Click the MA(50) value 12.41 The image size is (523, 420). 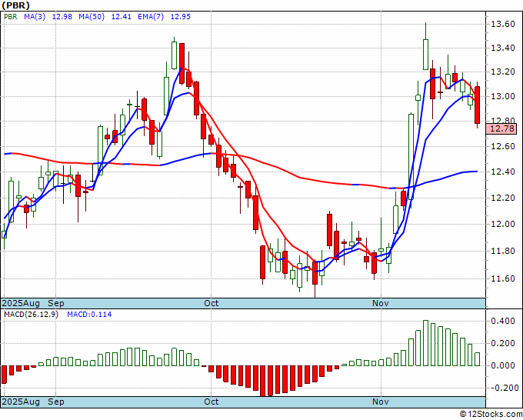121,17
